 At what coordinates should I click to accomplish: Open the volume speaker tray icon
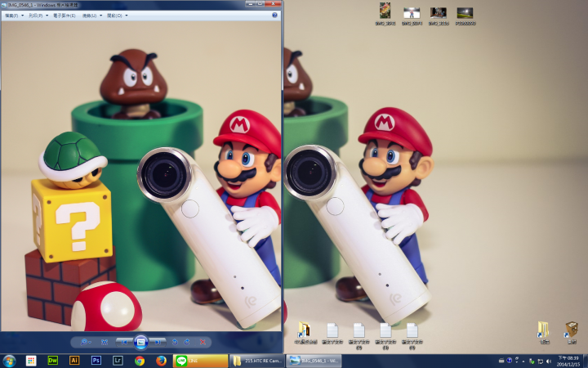(549, 361)
